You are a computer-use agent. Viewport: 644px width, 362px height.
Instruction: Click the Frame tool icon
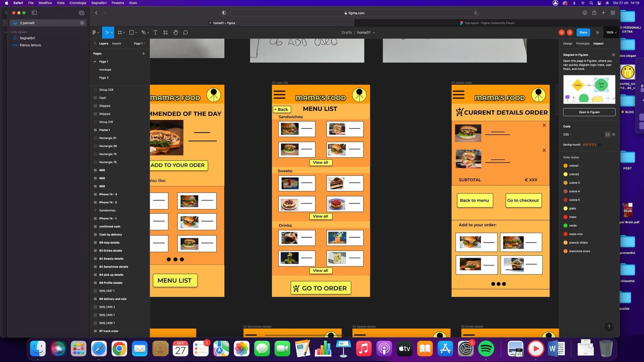click(x=120, y=32)
